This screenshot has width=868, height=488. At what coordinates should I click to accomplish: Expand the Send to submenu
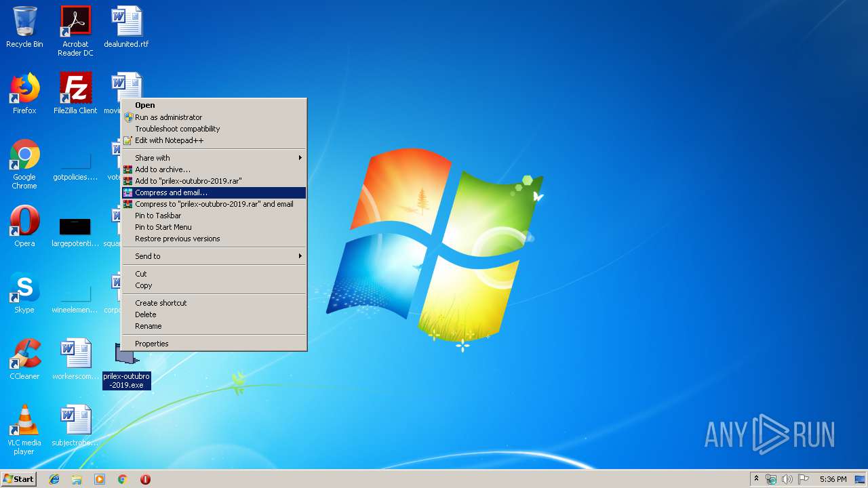[214, 256]
